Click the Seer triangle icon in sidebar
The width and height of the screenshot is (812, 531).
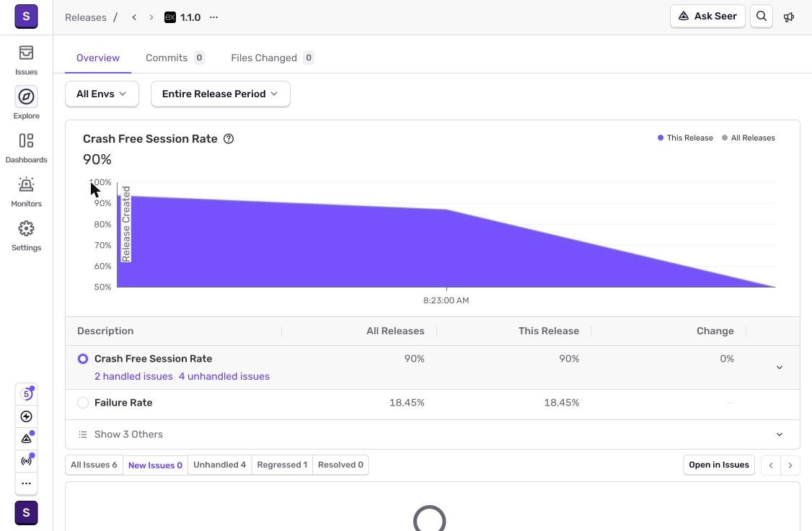pyautogui.click(x=27, y=439)
